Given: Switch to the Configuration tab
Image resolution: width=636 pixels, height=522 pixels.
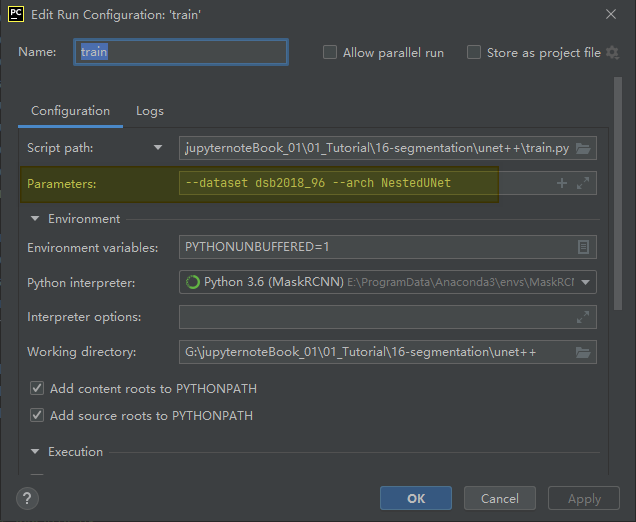Looking at the screenshot, I should tap(71, 111).
